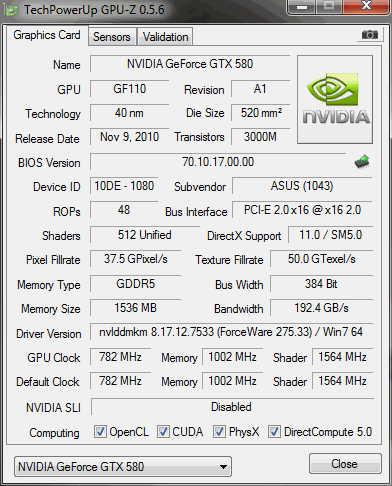This screenshot has height=486, width=392.
Task: Click the Close button
Action: click(x=345, y=463)
